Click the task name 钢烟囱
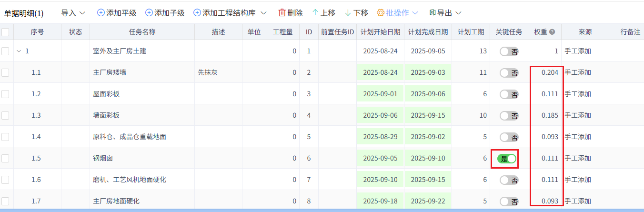The image size is (644, 212). (x=103, y=158)
